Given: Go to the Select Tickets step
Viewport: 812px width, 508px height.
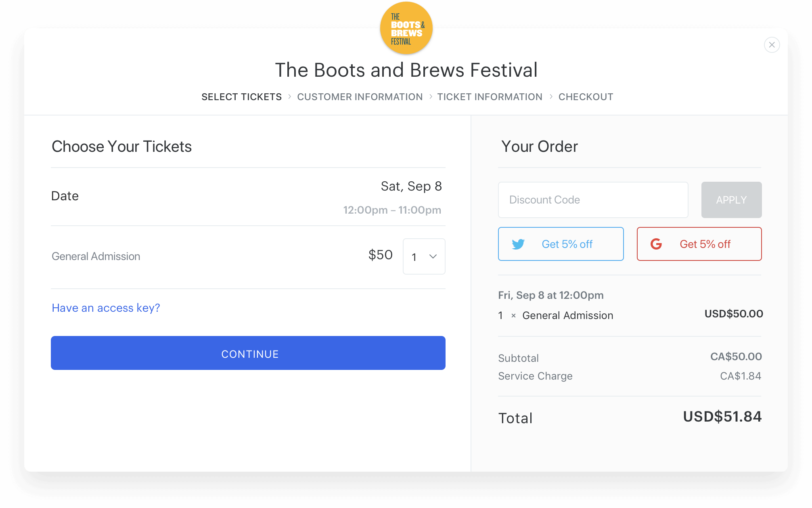Looking at the screenshot, I should [241, 97].
